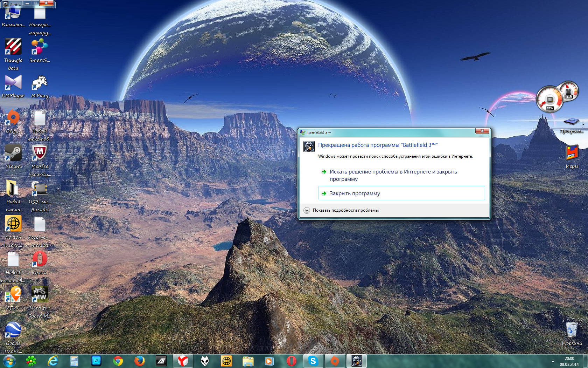The image size is (588, 368).
Task: Select the Need for Speed desktop shortcut
Action: pyautogui.click(x=40, y=302)
